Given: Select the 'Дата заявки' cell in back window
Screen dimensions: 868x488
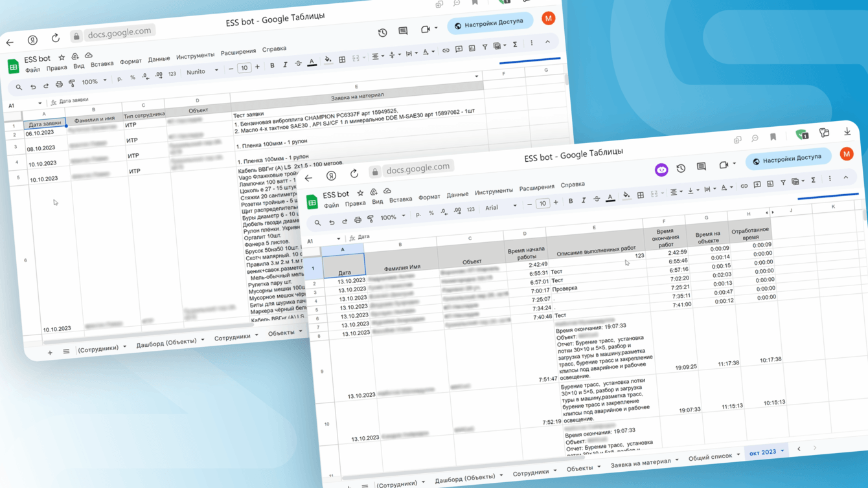Looking at the screenshot, I should point(45,124).
